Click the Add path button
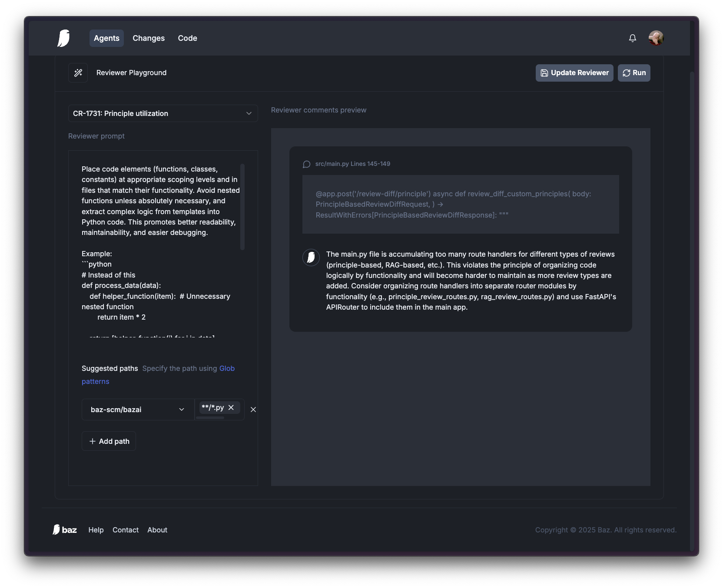The width and height of the screenshot is (723, 588). coord(109,441)
